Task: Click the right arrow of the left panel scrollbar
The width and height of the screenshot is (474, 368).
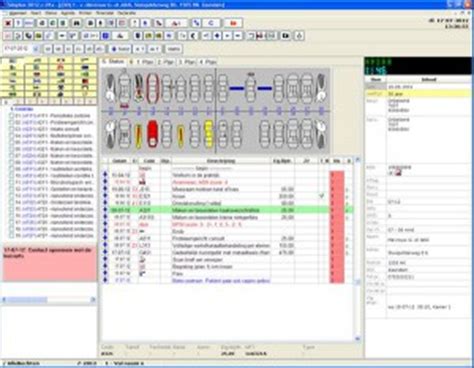Action: pos(93,300)
